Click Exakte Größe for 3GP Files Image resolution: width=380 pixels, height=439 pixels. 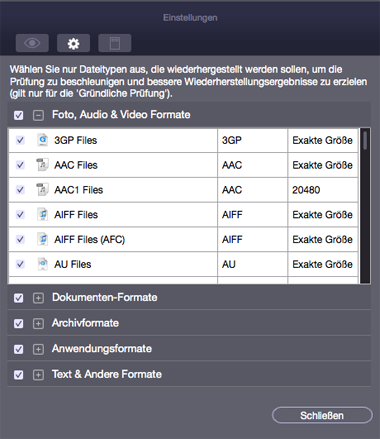(x=322, y=140)
